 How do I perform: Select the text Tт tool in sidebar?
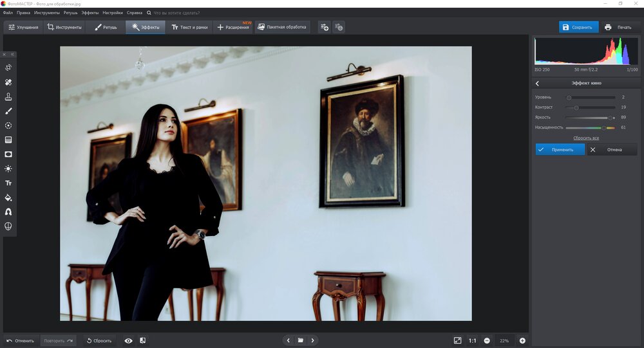pos(8,183)
